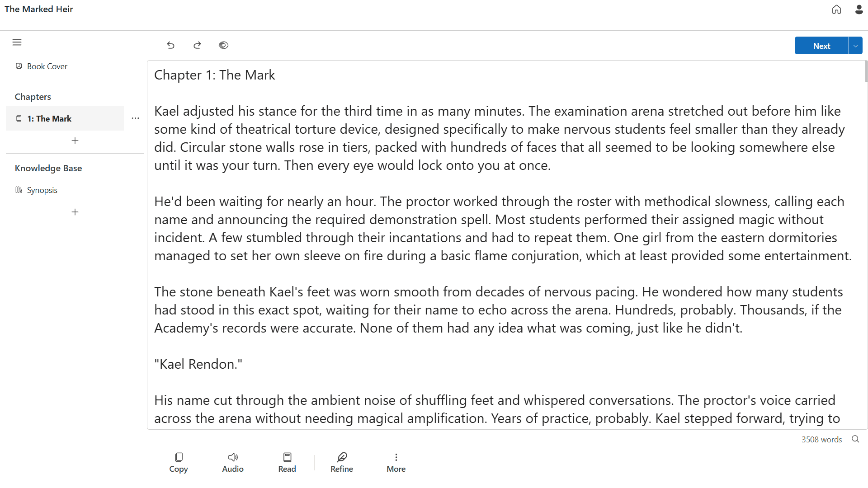Open the More options menu
The height and width of the screenshot is (488, 868).
396,463
